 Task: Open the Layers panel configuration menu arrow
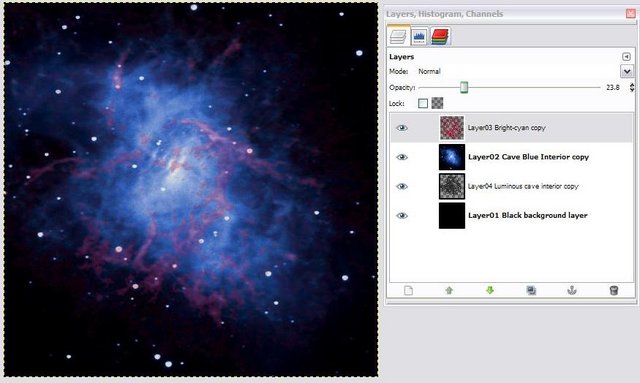tap(626, 57)
